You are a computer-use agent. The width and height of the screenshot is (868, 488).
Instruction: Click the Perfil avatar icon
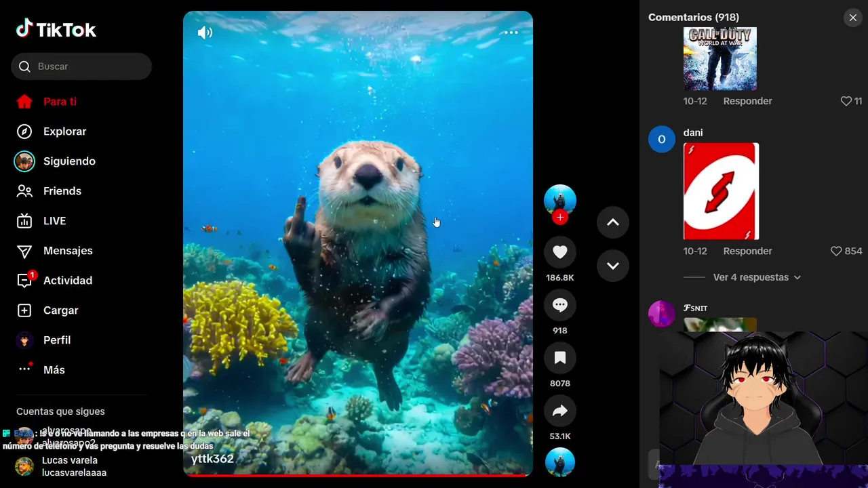[24, 340]
